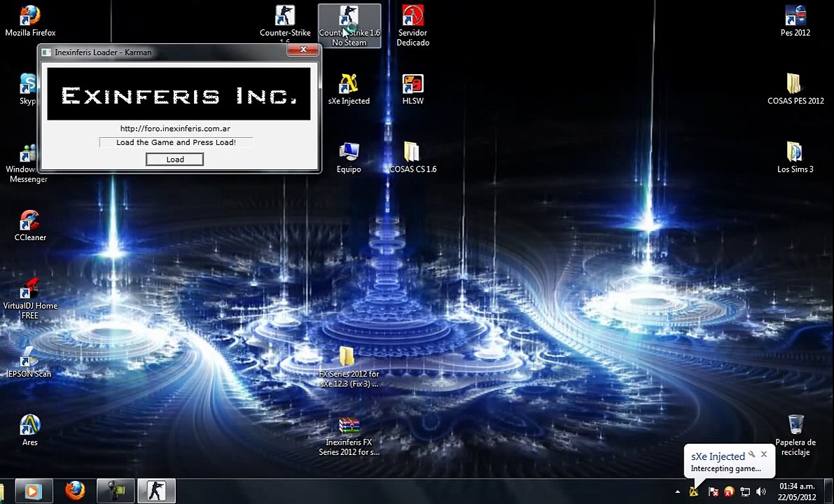Open FX Series 2012 for sXe folder

(349, 367)
